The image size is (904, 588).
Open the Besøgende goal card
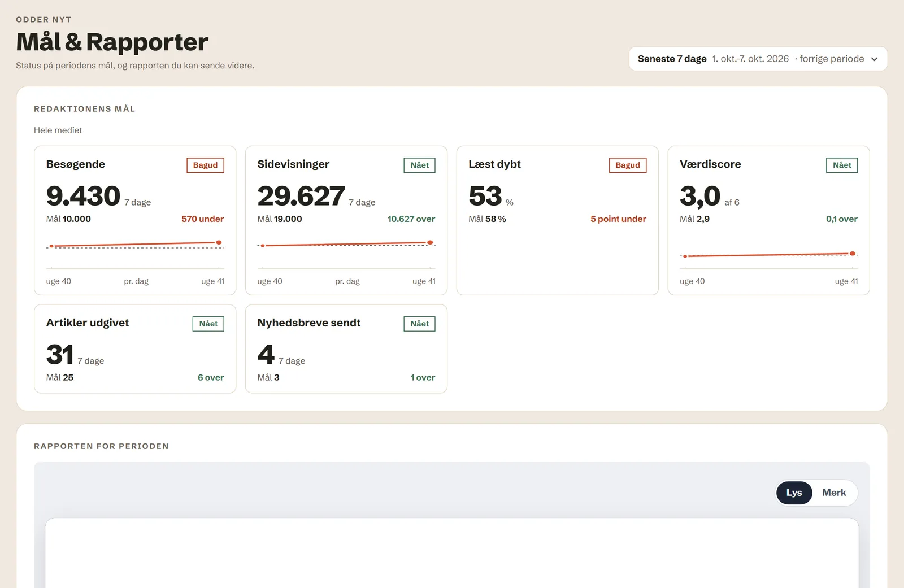pos(135,220)
